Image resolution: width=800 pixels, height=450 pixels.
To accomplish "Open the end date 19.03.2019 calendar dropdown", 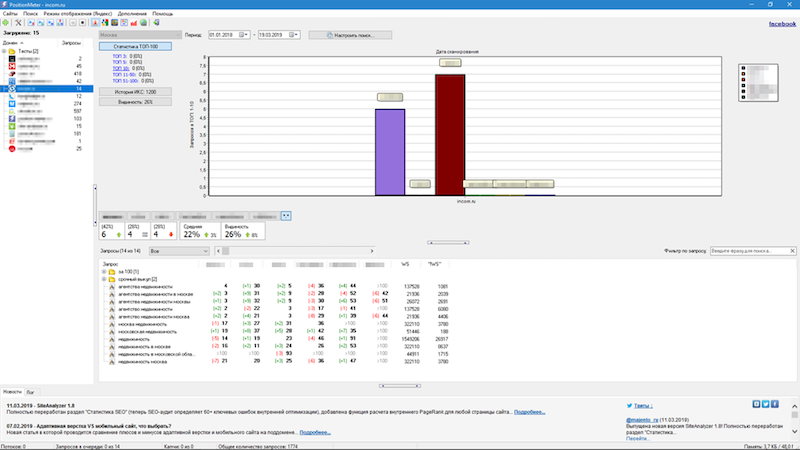I will (x=294, y=35).
